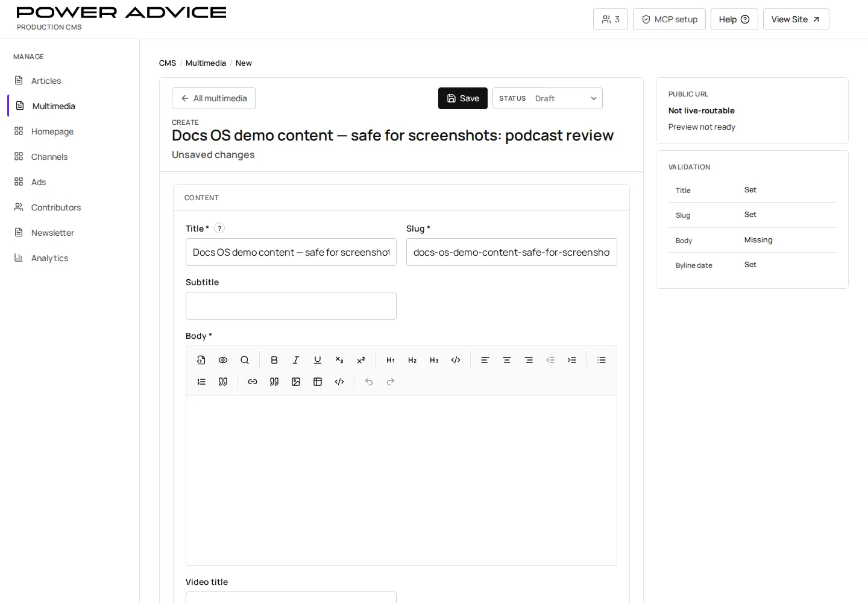Image resolution: width=868 pixels, height=603 pixels.
Task: Open the Help button
Action: [x=734, y=19]
